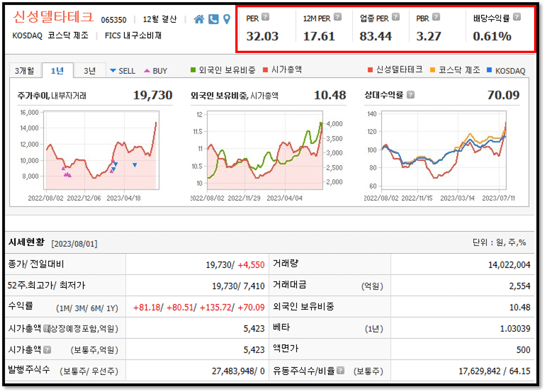Image resolution: width=545 pixels, height=392 pixels.
Task: Click the phone contact icon
Action: (214, 19)
